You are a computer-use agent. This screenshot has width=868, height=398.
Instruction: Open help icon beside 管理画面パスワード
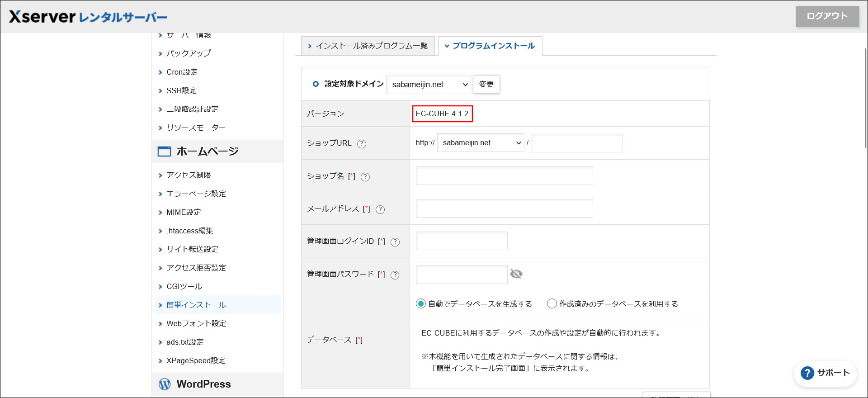[395, 275]
